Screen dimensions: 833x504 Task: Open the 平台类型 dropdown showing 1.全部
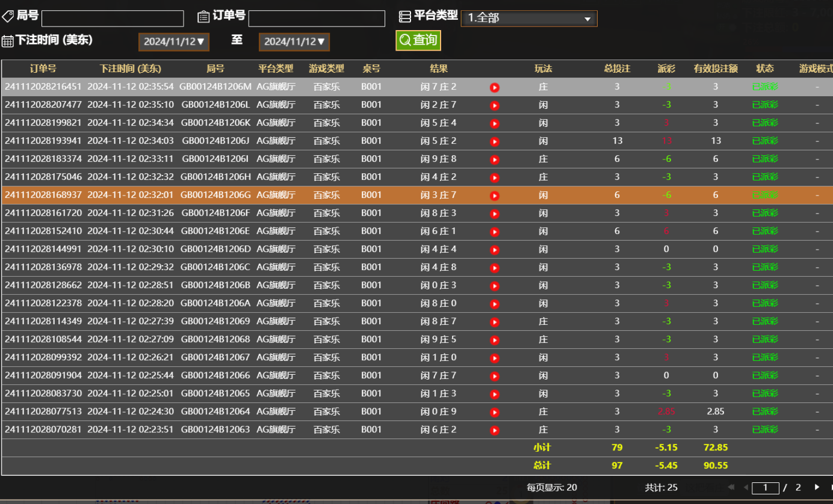point(528,18)
